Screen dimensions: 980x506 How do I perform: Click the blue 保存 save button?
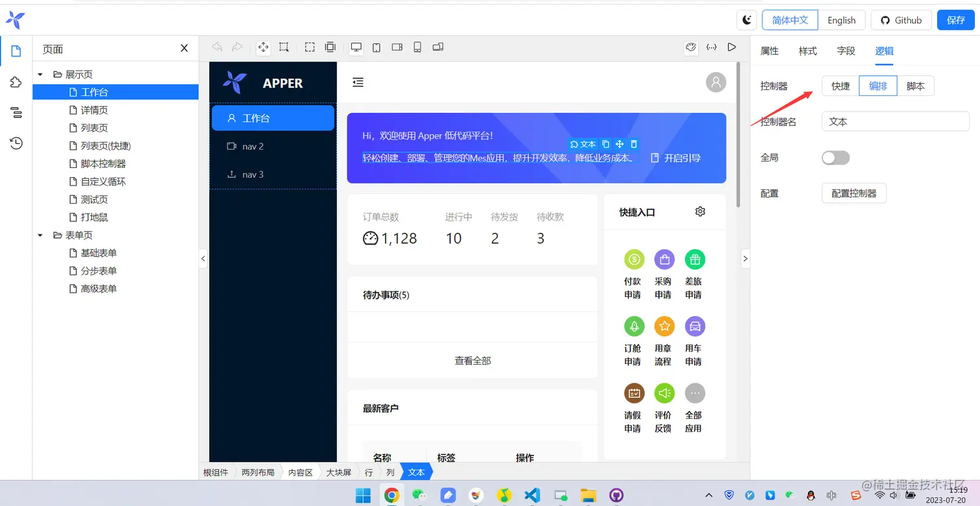(955, 20)
